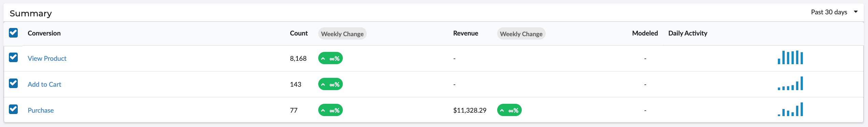Click the Revenue column header

coord(465,33)
